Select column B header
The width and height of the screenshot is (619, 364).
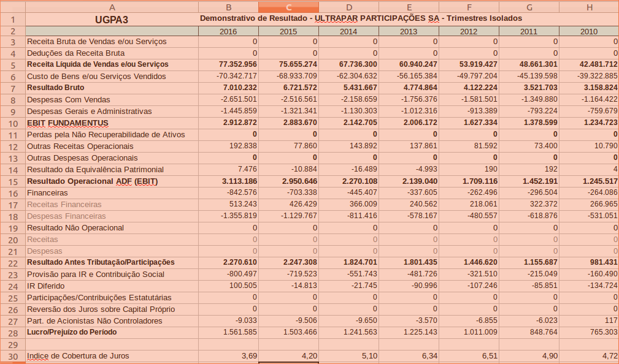[229, 7]
